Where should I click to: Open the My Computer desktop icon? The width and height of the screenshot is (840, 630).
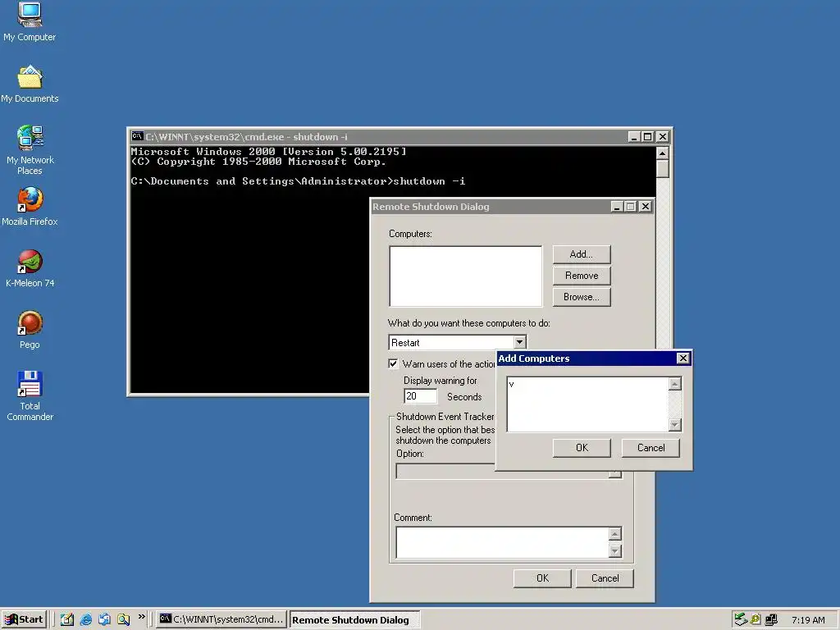(x=30, y=21)
